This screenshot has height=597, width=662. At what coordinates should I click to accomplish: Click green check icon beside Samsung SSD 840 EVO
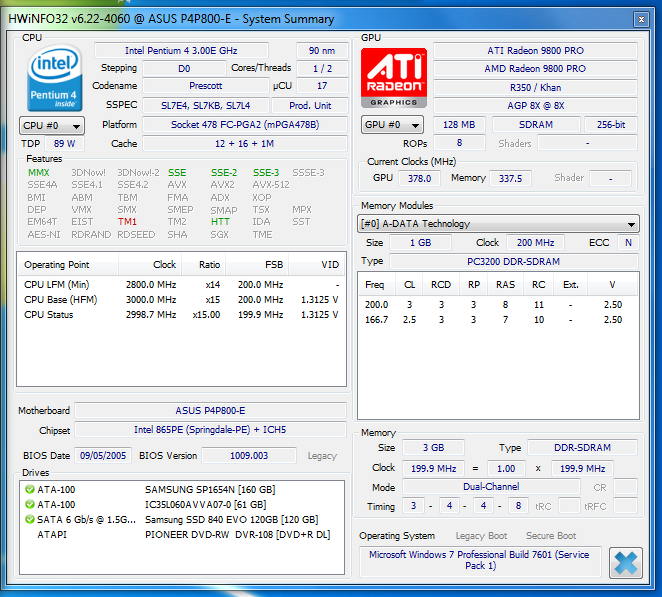pos(30,519)
